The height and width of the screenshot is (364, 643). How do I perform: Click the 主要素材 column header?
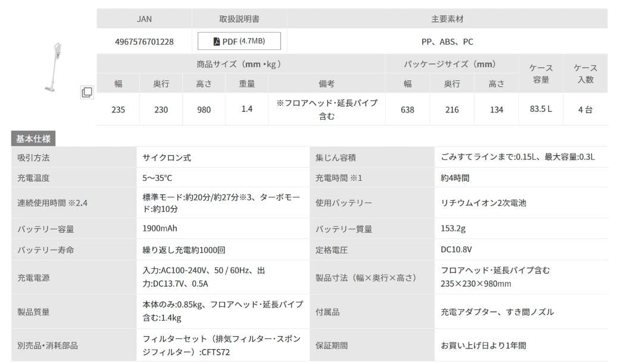click(447, 19)
